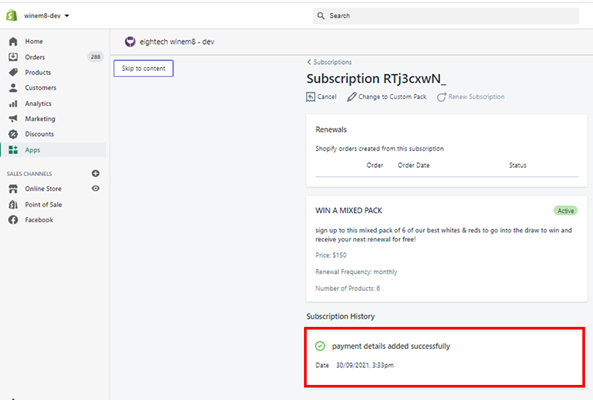
Task: Open the Marketing megaphone icon
Action: point(13,119)
